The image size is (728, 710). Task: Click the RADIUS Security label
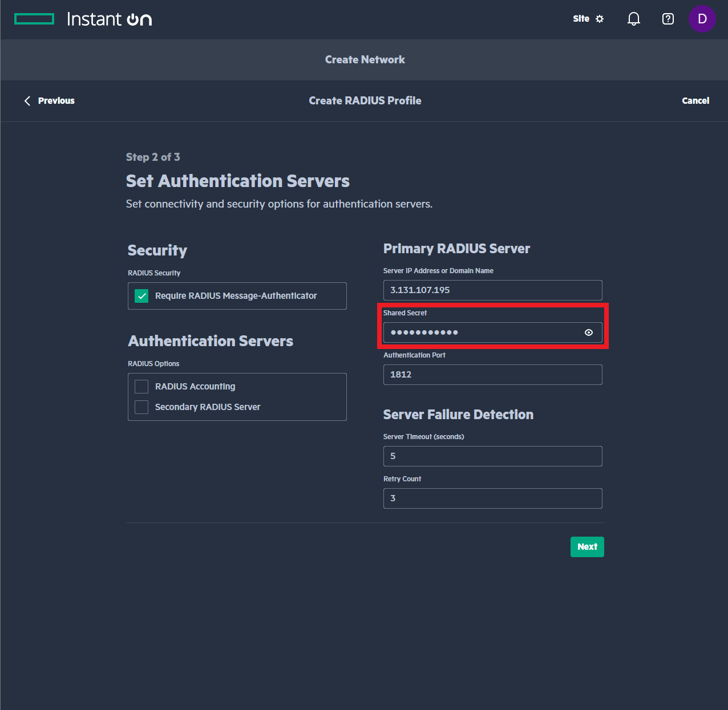(x=154, y=273)
